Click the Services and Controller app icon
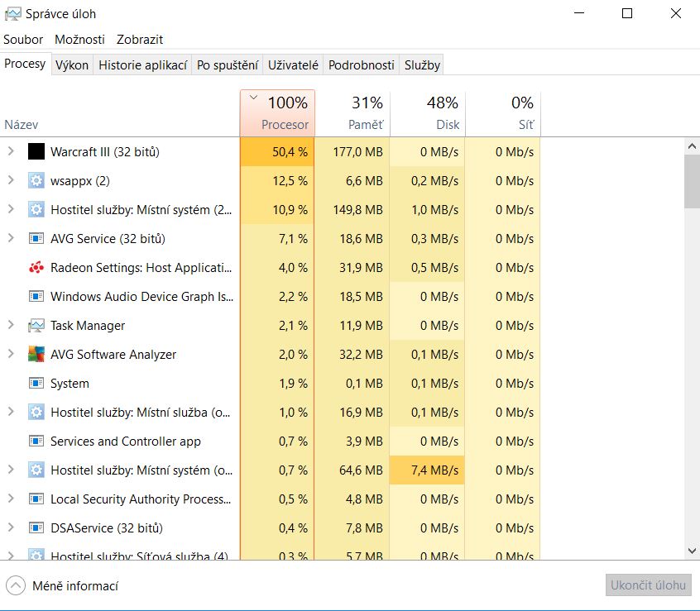The height and width of the screenshot is (611, 700). (36, 442)
